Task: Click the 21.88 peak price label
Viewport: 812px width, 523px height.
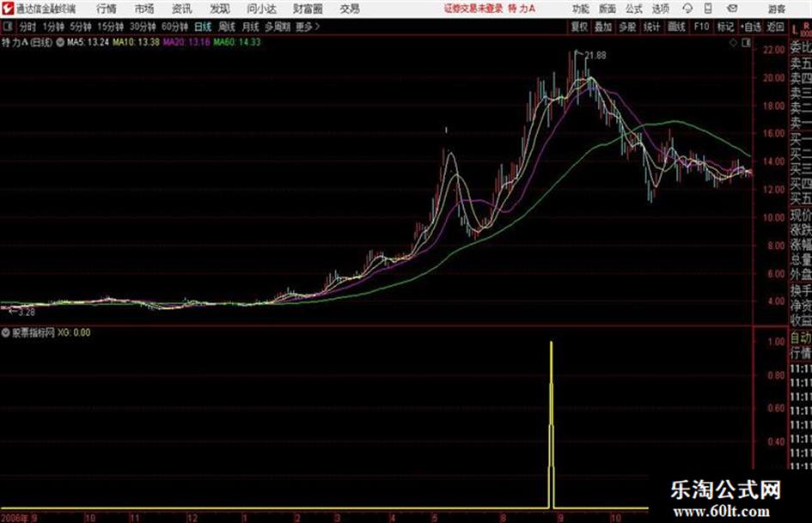Action: click(595, 56)
